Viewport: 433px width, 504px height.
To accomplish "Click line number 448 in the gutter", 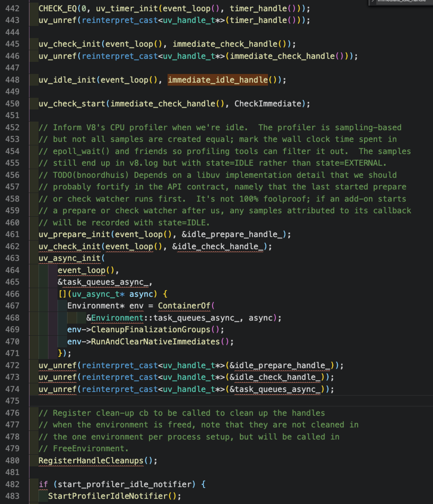I will coord(12,80).
